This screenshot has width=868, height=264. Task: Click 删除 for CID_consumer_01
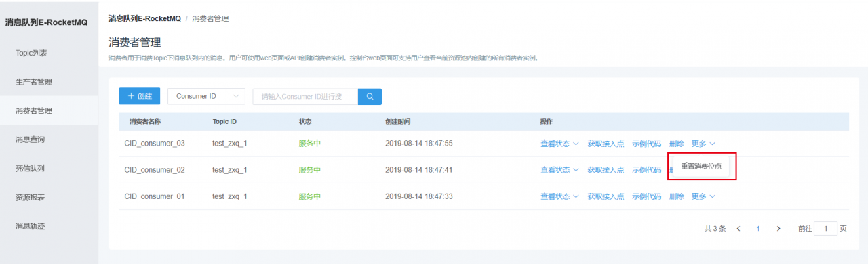676,196
